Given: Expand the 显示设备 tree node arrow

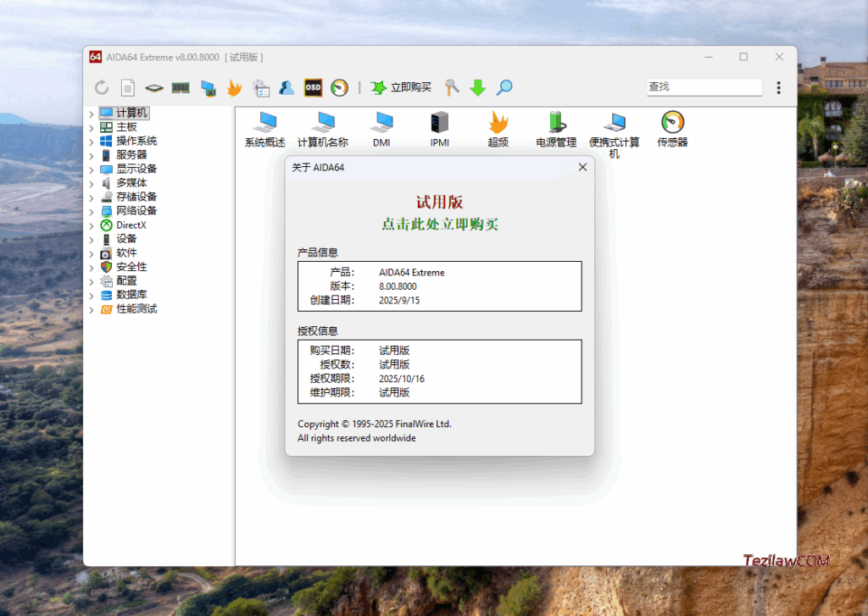Looking at the screenshot, I should click(x=92, y=169).
